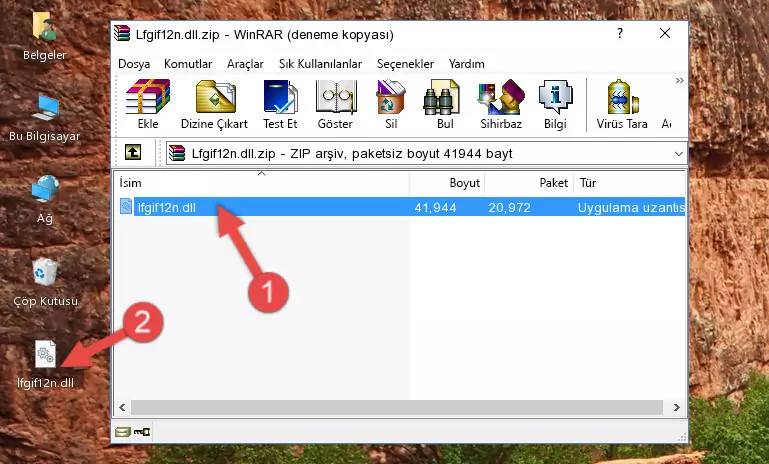Launch the Sihirbaz wizard icon
Image resolution: width=769 pixels, height=464 pixels.
(501, 104)
